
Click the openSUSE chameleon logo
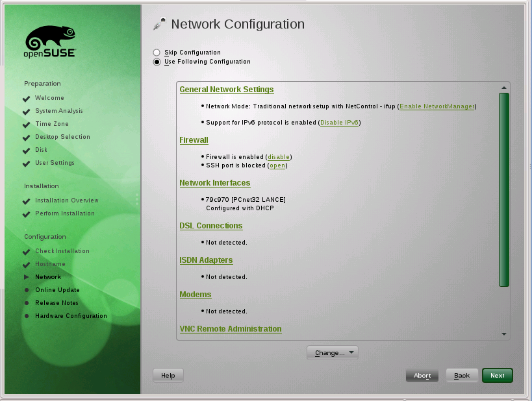[x=50, y=42]
